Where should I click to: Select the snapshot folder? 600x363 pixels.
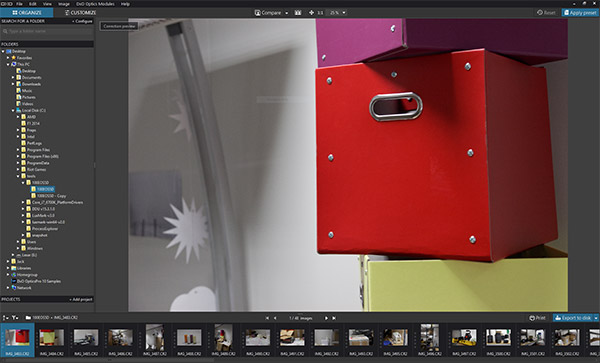[37, 235]
